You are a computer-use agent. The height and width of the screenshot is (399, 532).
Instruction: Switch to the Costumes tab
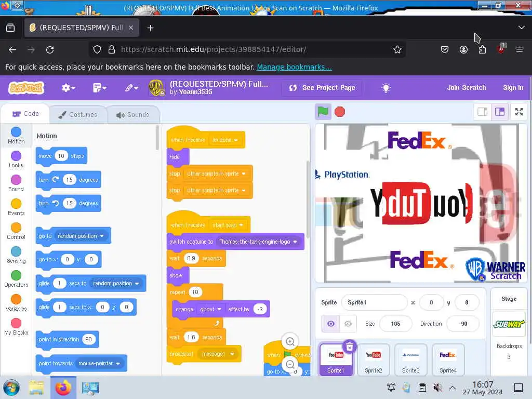78,115
